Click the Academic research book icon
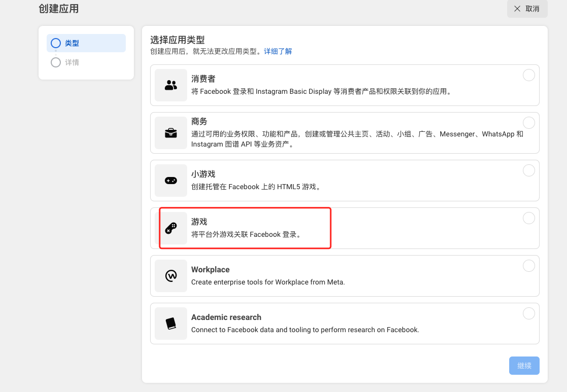 [x=171, y=324]
